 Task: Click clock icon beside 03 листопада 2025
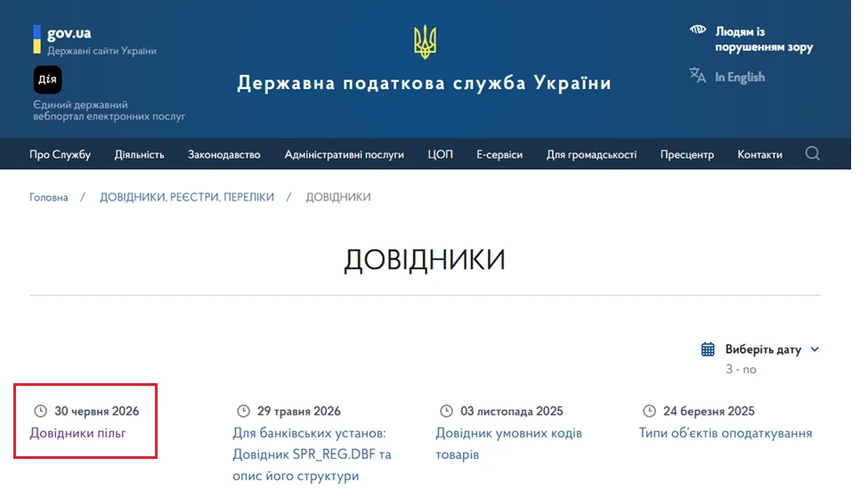tap(446, 411)
